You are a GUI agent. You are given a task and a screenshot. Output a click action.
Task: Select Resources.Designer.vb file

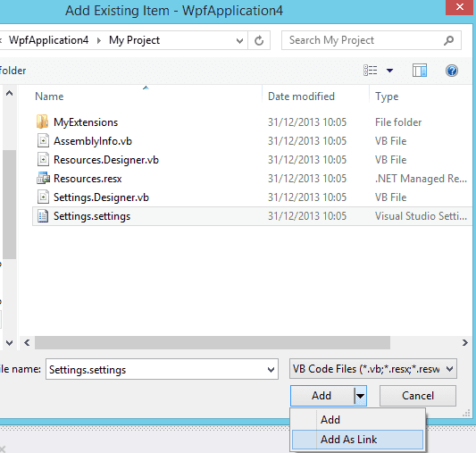coord(252,160)
